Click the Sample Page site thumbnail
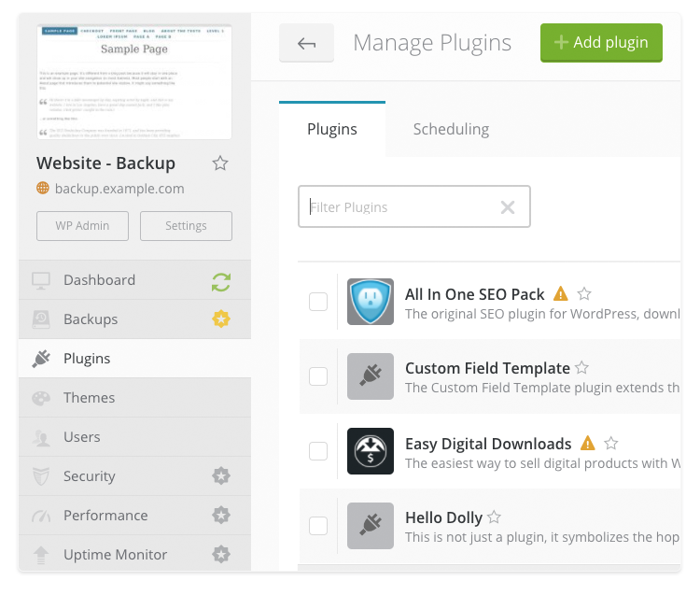 pos(134,82)
